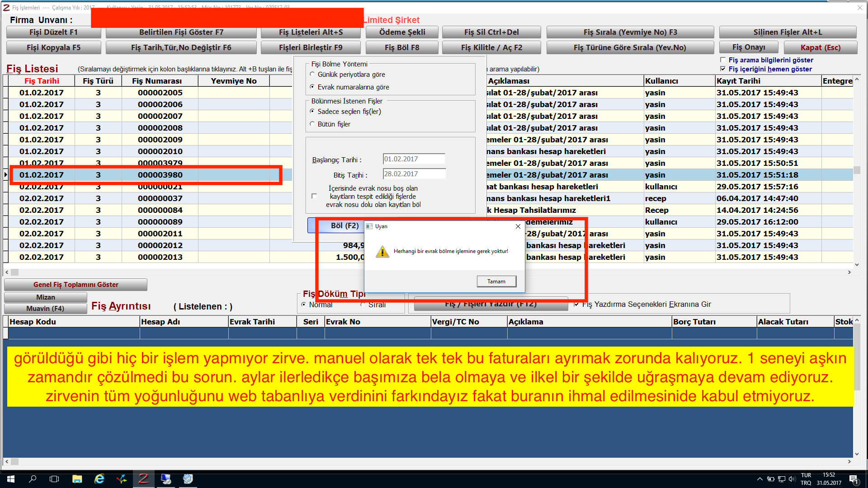Click Borç Tutarı column header

tap(714, 322)
